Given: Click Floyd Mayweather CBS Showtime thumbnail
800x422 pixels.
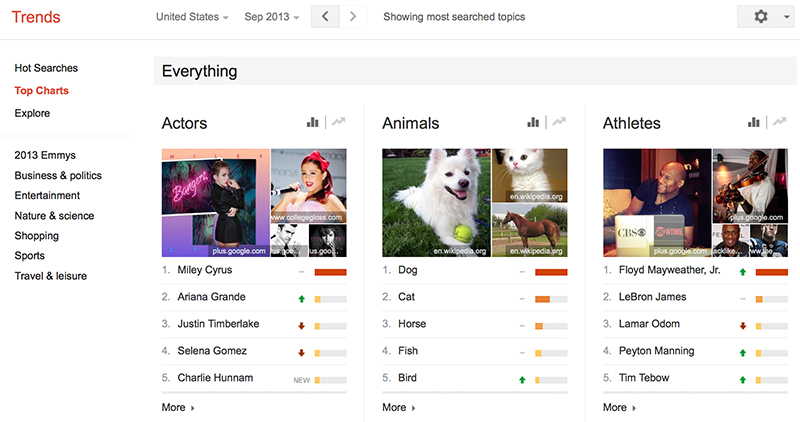Looking at the screenshot, I should (x=657, y=203).
